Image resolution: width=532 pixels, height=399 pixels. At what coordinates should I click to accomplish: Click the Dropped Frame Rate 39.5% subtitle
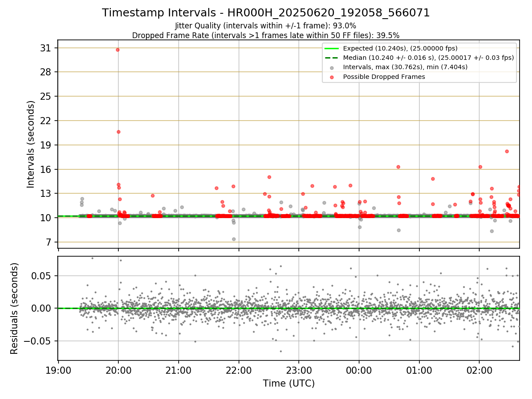pos(266,35)
